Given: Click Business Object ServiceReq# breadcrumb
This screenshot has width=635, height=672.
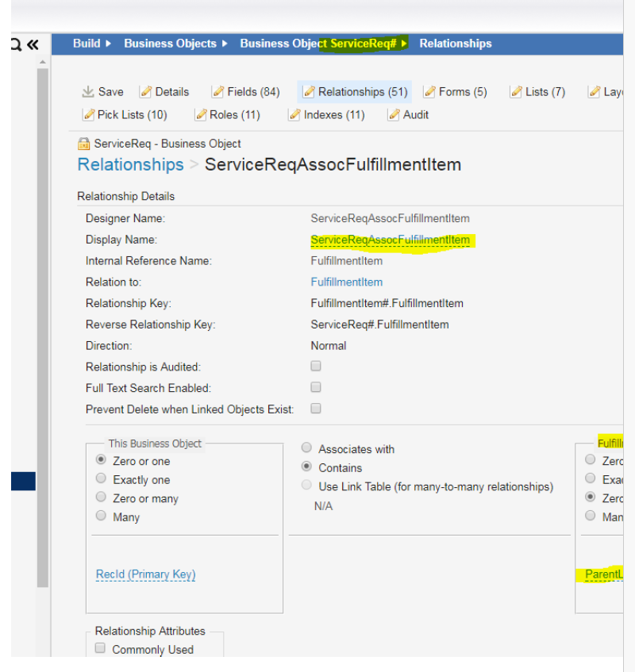Looking at the screenshot, I should point(318,44).
